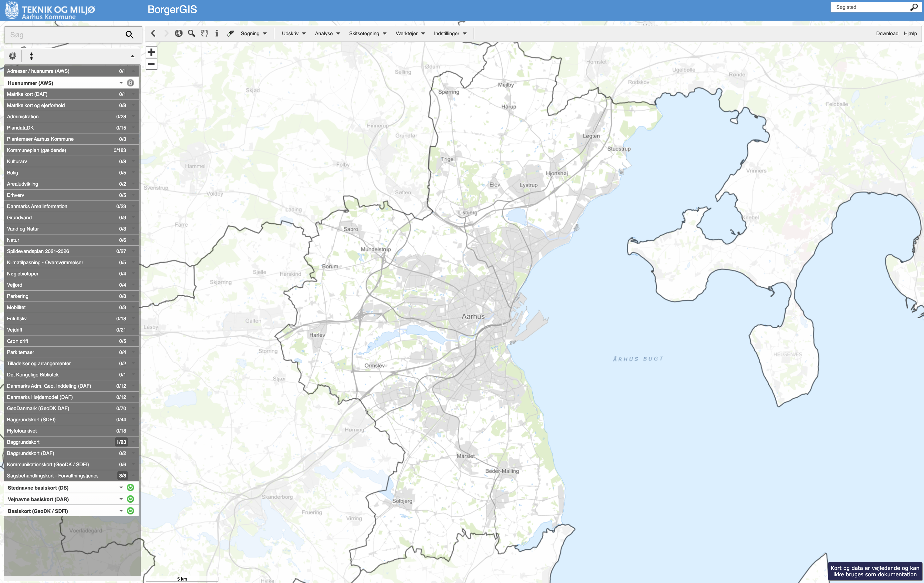This screenshot has width=924, height=583.
Task: Zoom in with the plus button
Action: coord(151,52)
